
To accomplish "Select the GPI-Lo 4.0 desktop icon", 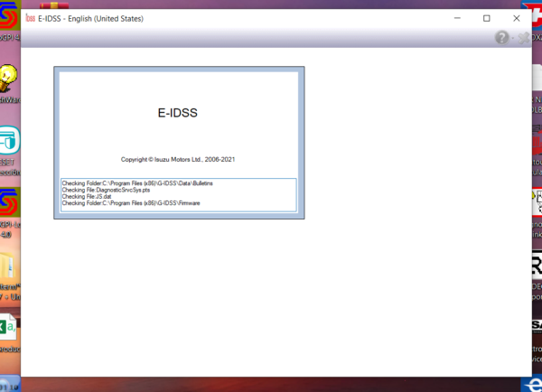I will (x=10, y=202).
